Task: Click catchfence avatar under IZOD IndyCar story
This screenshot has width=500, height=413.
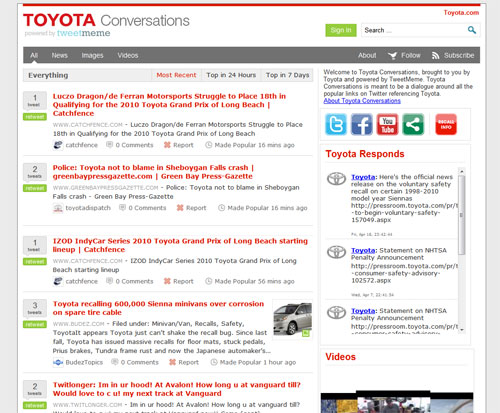Action: [x=58, y=282]
